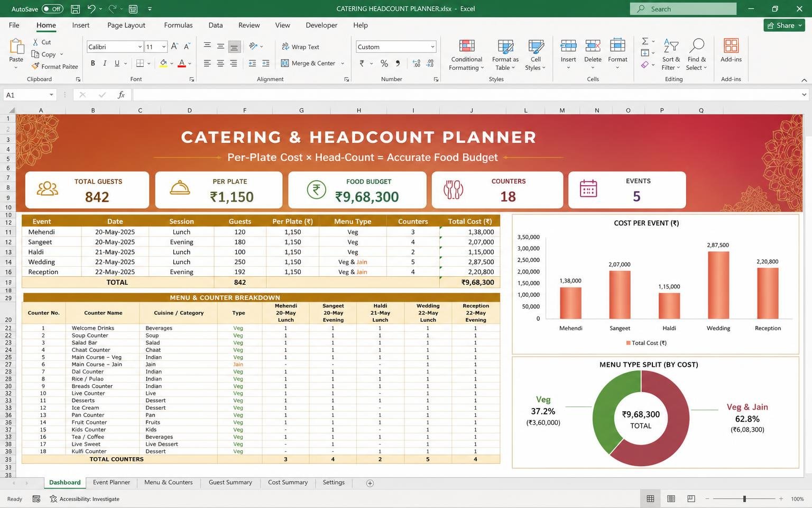Click the Orientation text angle icon
The image size is (812, 508).
coord(253,47)
